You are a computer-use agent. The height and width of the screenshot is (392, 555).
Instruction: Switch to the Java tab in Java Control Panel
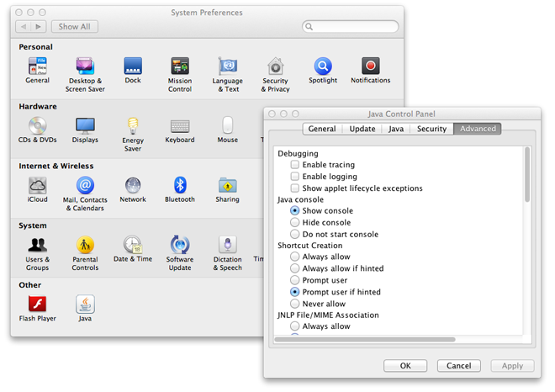pyautogui.click(x=396, y=129)
